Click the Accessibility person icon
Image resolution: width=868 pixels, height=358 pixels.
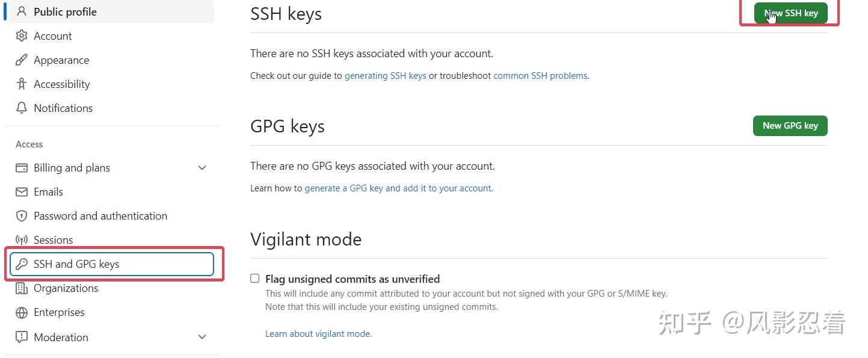click(x=22, y=84)
